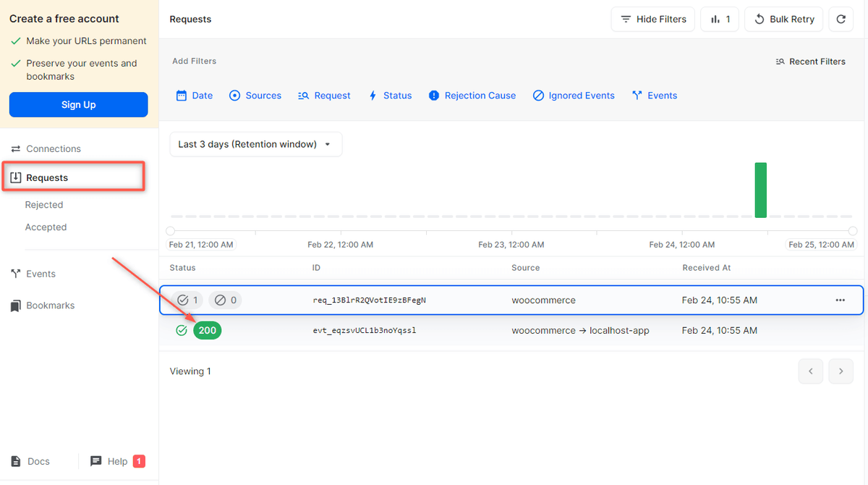Select the Rejected requests sub-item
This screenshot has height=485, width=868.
pyautogui.click(x=44, y=205)
